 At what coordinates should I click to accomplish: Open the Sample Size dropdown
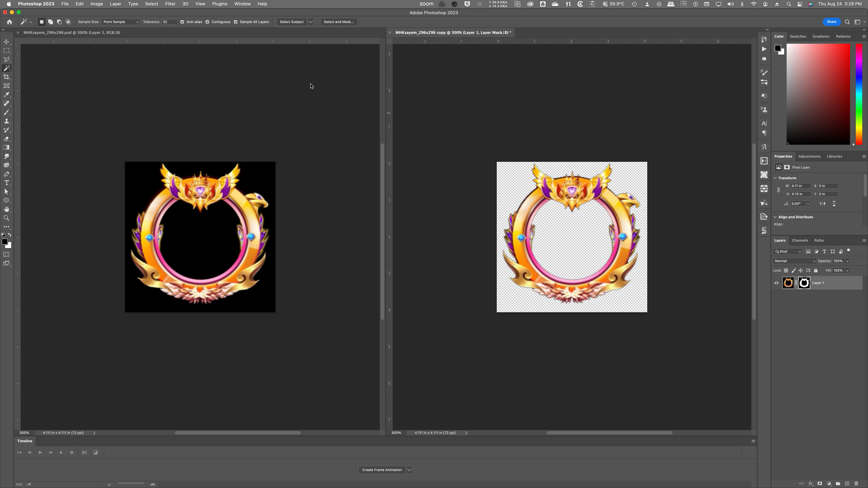pyautogui.click(x=120, y=22)
